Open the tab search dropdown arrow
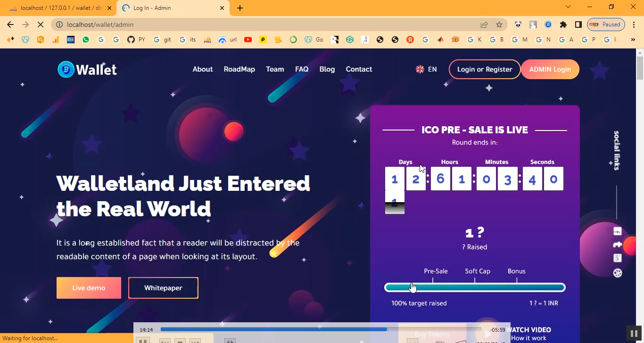This screenshot has height=343, width=644. coord(568,7)
